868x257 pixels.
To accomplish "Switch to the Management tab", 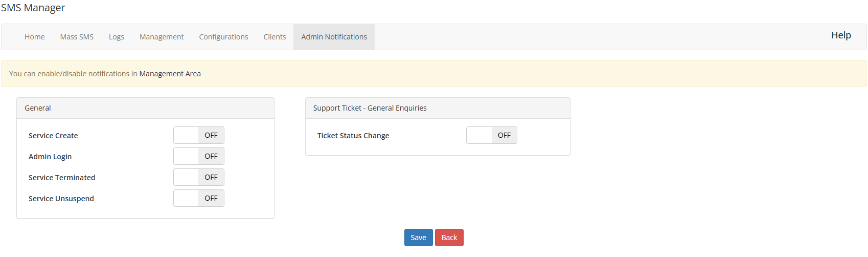I will point(162,37).
